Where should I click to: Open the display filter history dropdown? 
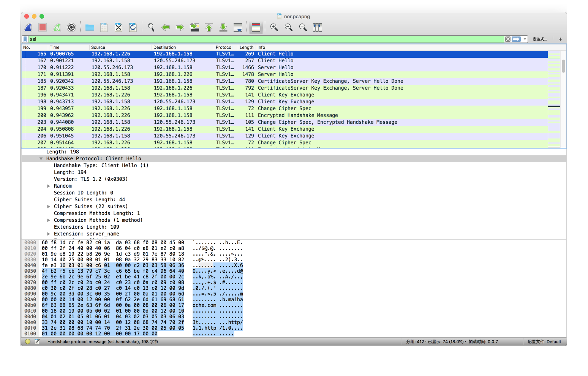(x=525, y=39)
